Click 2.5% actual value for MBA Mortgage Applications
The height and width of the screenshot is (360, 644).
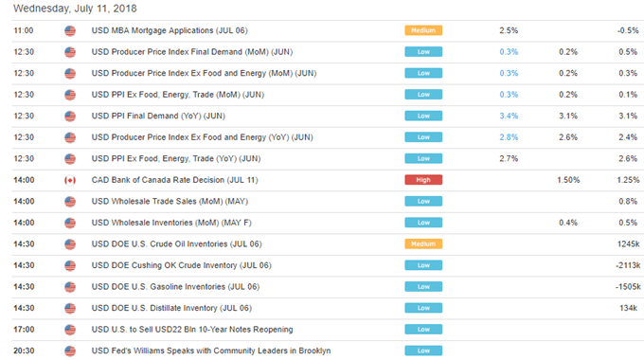[x=509, y=30]
